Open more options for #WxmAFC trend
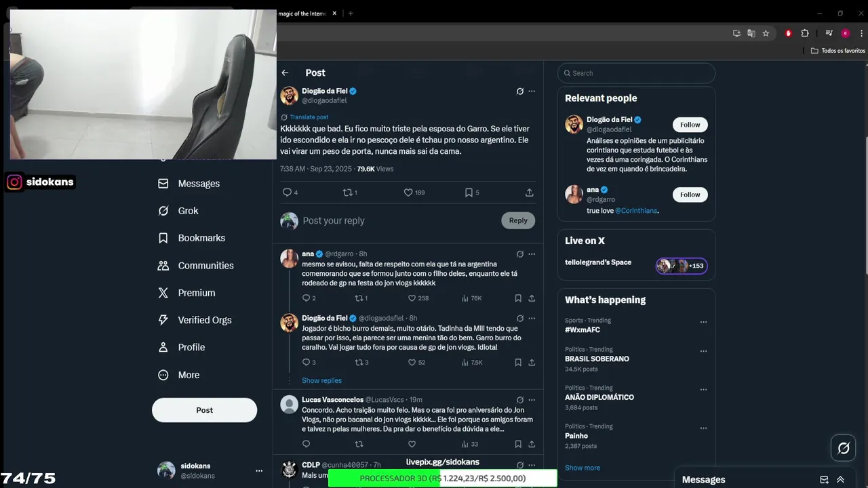Screen dimensions: 868x488 coord(703,322)
